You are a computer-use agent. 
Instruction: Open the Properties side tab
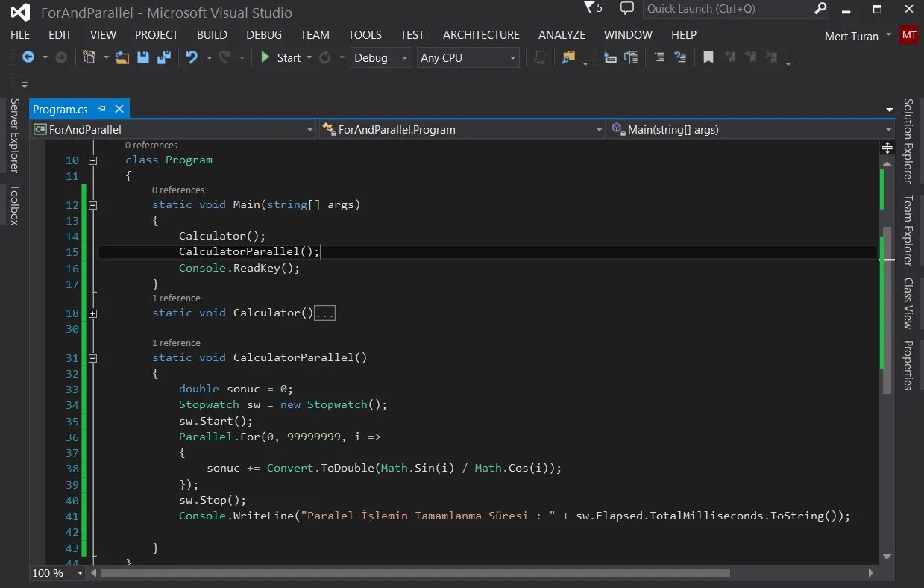pos(908,365)
